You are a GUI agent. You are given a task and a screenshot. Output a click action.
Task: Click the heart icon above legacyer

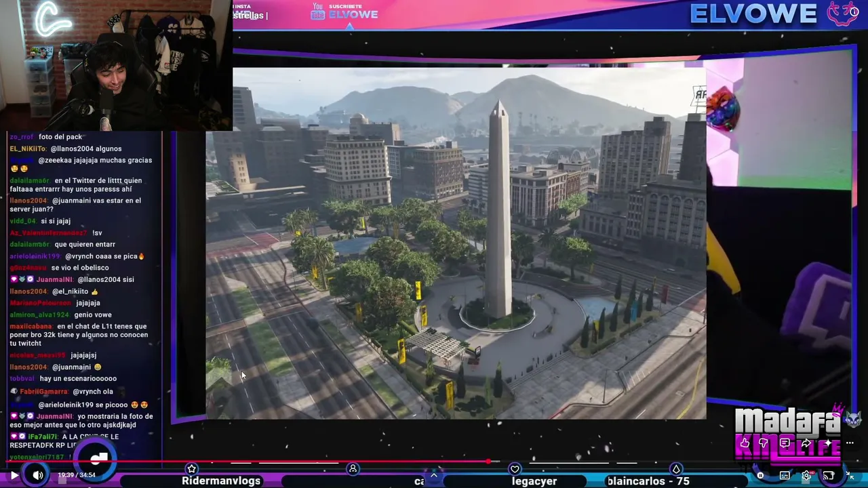pos(515,469)
